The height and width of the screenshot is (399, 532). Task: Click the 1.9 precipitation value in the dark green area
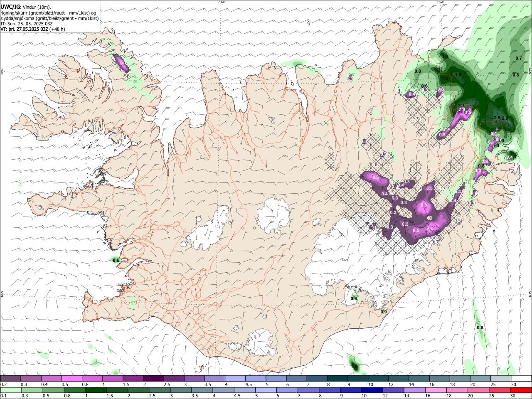click(458, 74)
